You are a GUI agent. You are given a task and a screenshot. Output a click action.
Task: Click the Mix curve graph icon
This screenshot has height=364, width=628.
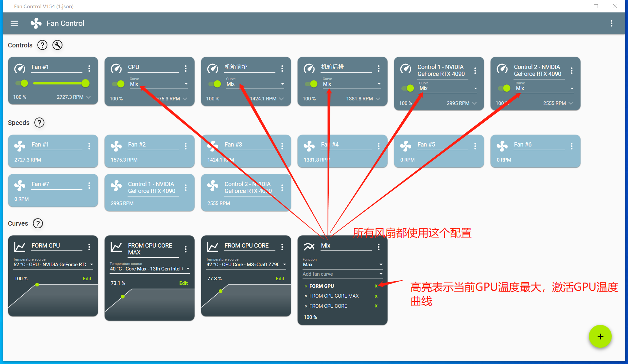(x=308, y=246)
